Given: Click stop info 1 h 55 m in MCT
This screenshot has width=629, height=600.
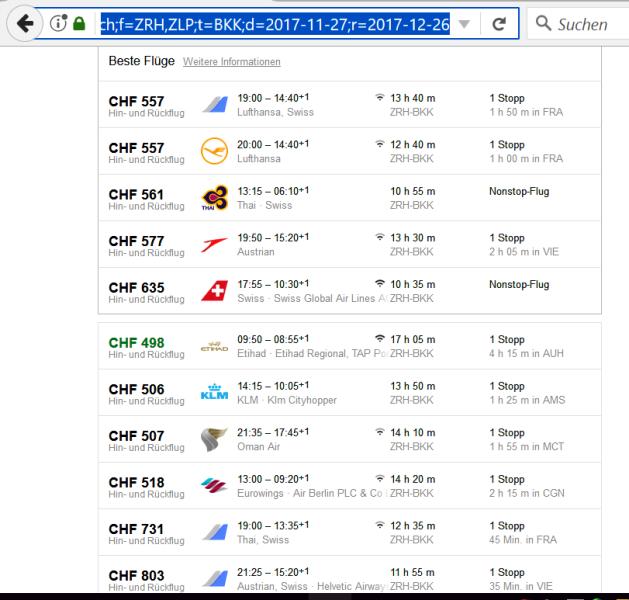Looking at the screenshot, I should point(527,447).
